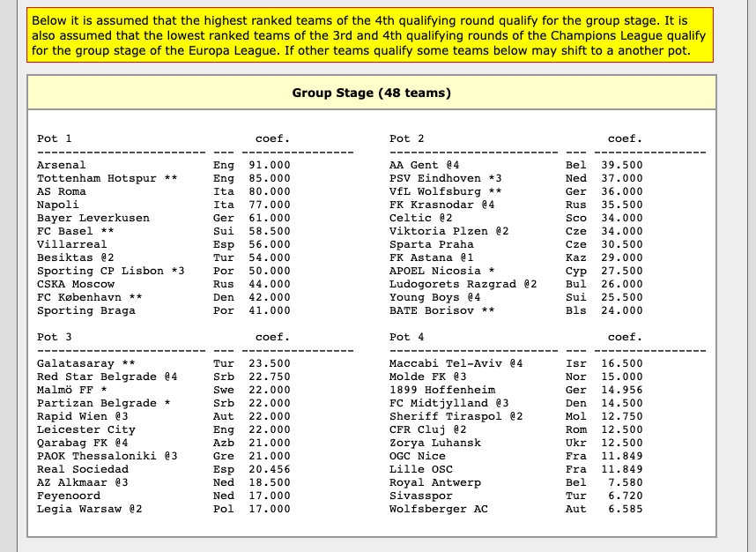756x552 pixels.
Task: Click Real Sociedad team name
Action: (x=83, y=469)
